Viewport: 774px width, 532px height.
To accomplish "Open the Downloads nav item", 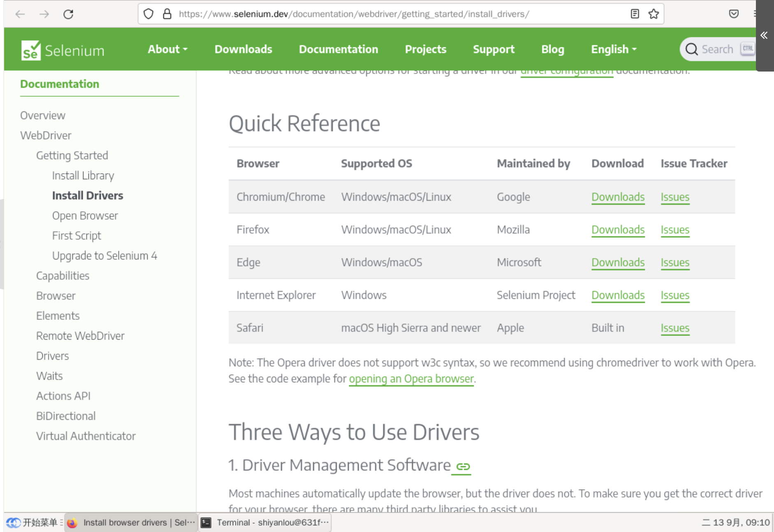I will click(243, 49).
